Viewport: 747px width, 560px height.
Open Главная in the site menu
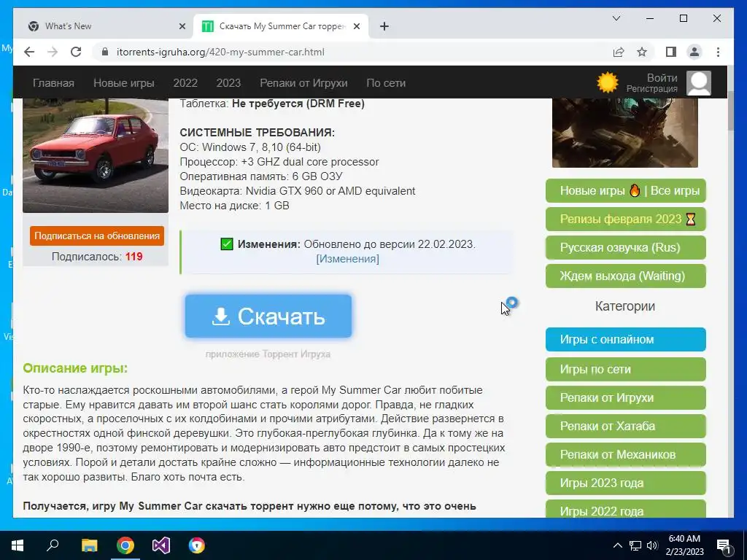point(53,83)
